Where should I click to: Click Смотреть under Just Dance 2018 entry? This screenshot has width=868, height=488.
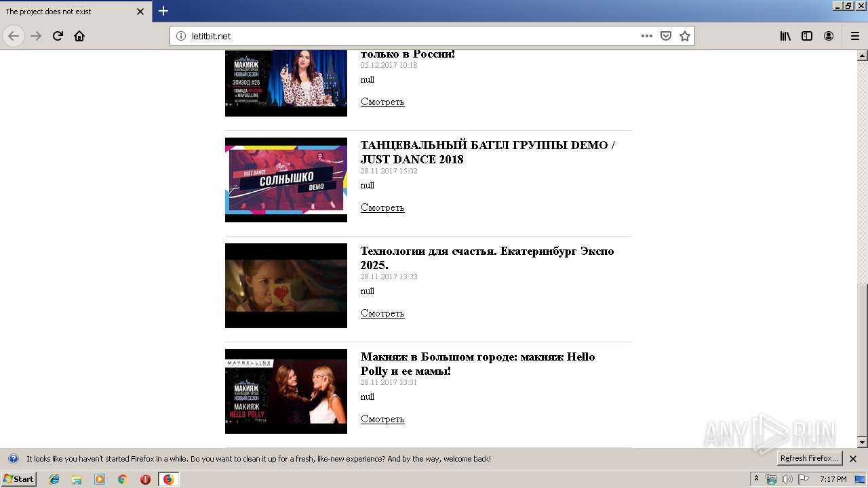382,207
